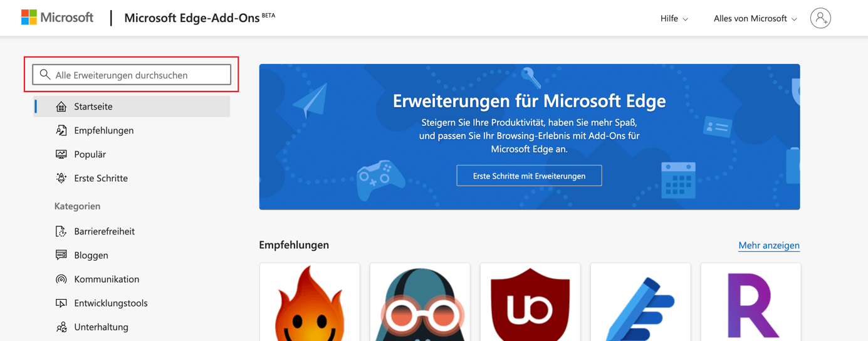868x341 pixels.
Task: Click the Mehr anzeigen link
Action: (x=769, y=245)
